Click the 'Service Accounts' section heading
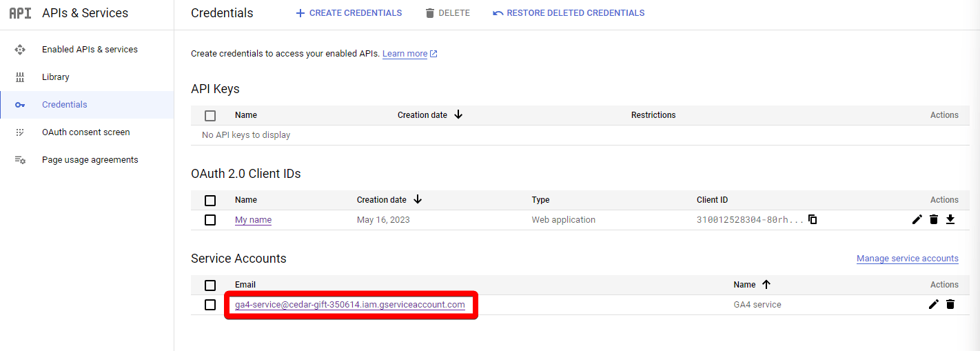This screenshot has width=980, height=351. click(x=238, y=259)
